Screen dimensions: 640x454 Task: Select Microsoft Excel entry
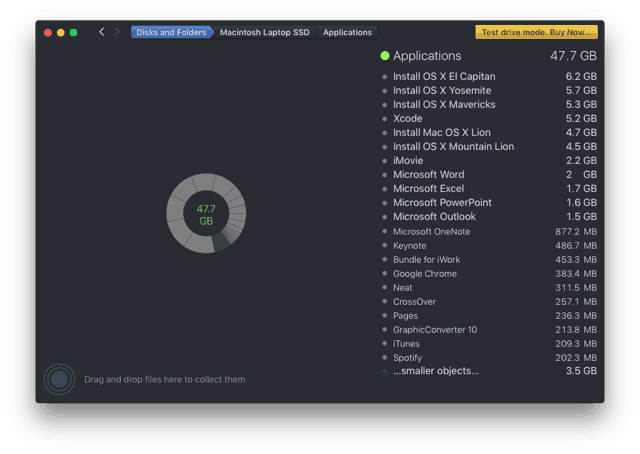pyautogui.click(x=489, y=188)
